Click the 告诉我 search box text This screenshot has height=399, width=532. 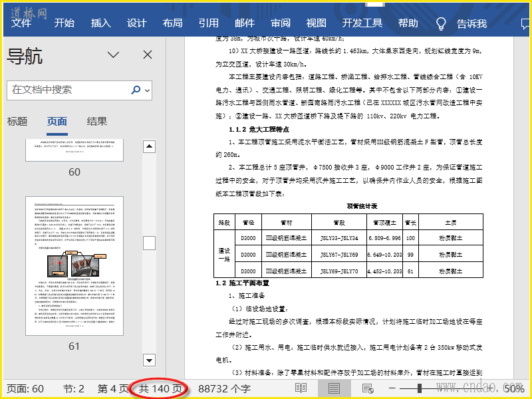point(471,23)
